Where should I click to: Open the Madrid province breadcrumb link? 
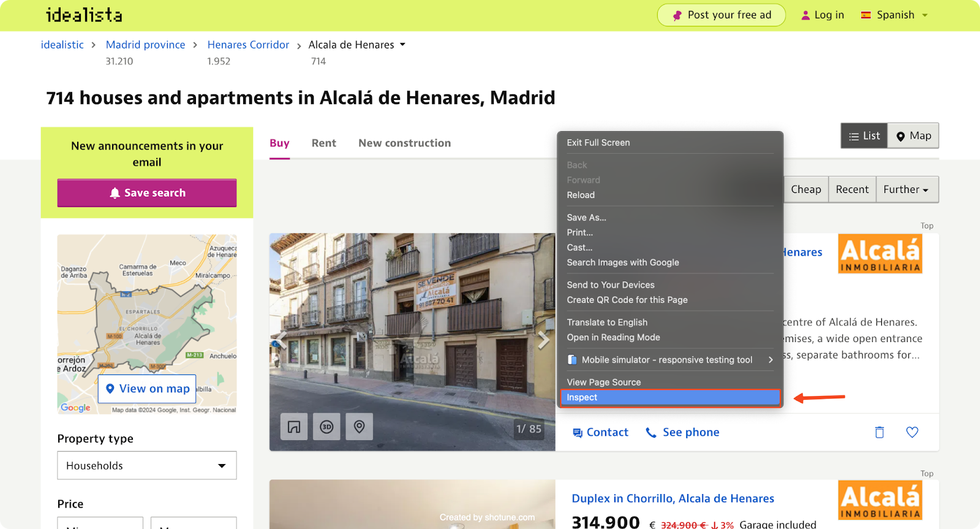[x=146, y=45]
